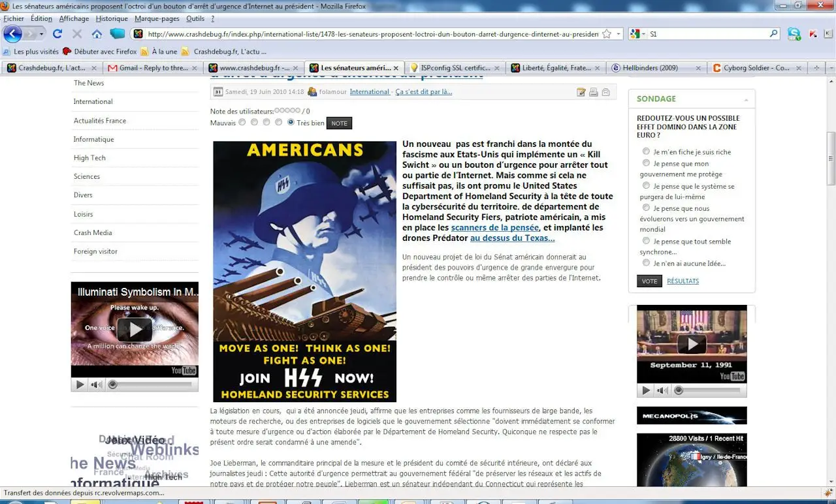836x504 pixels.
Task: Click the stop loading X icon
Action: 77,34
